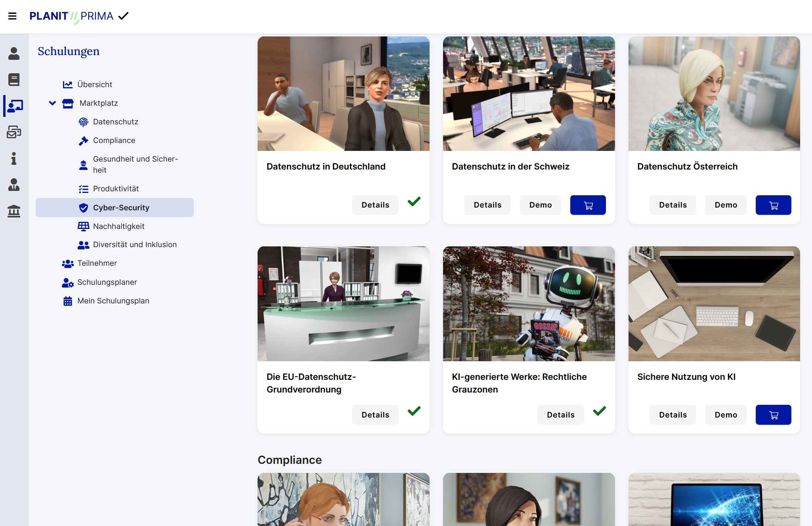Click the Cyber-Security shield icon

83,208
